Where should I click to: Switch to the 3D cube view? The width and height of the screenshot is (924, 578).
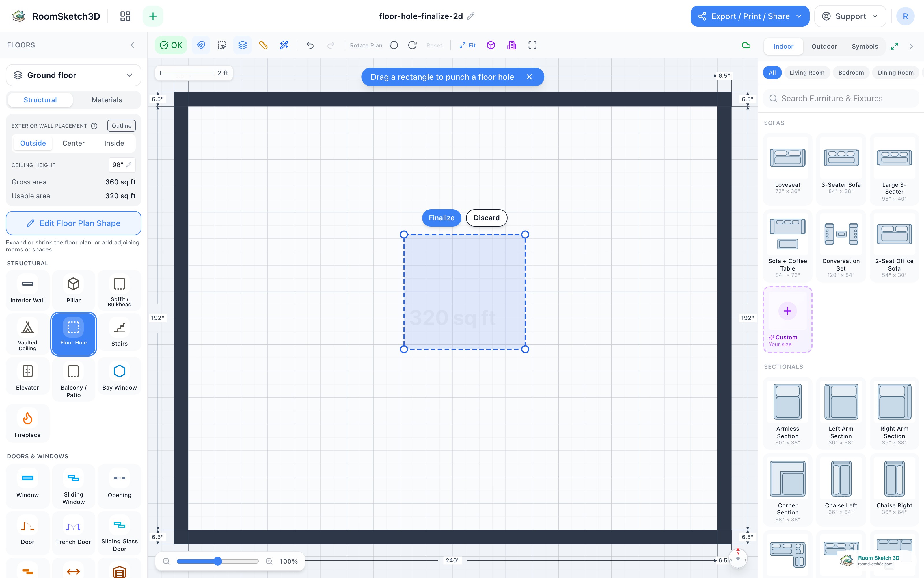pyautogui.click(x=491, y=45)
